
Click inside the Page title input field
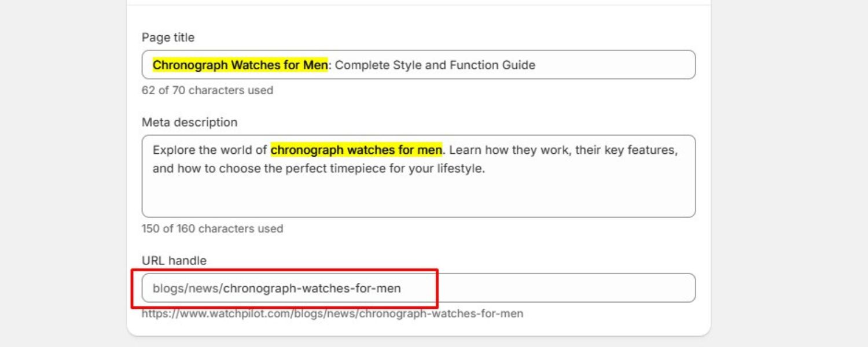[608, 65]
